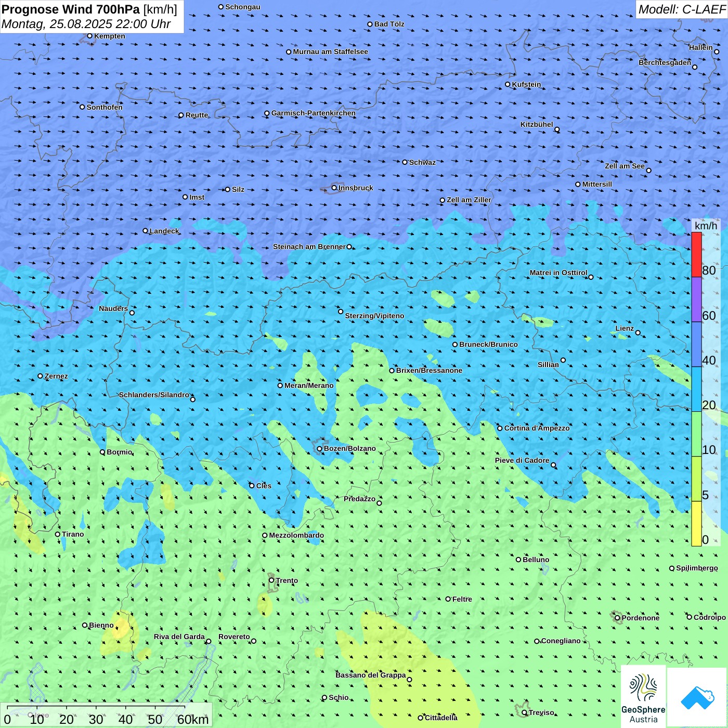
Task: Click the 'Modell: C-LAEF' label
Action: click(x=682, y=9)
